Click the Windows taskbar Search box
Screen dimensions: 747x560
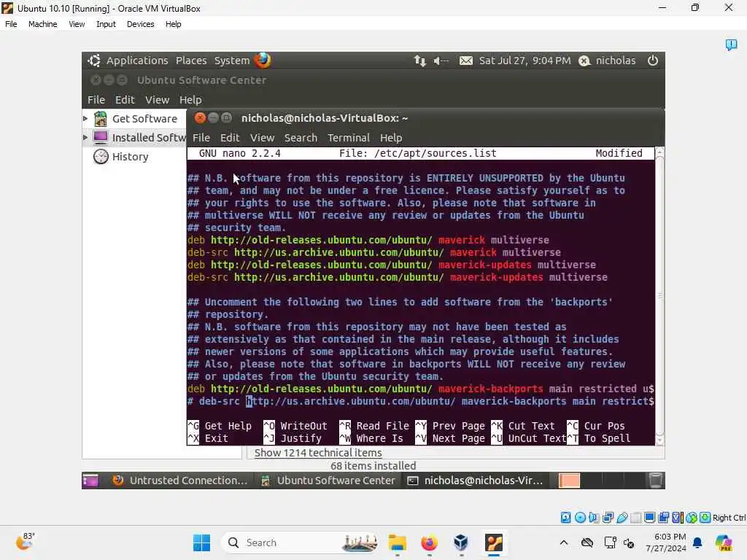301,542
